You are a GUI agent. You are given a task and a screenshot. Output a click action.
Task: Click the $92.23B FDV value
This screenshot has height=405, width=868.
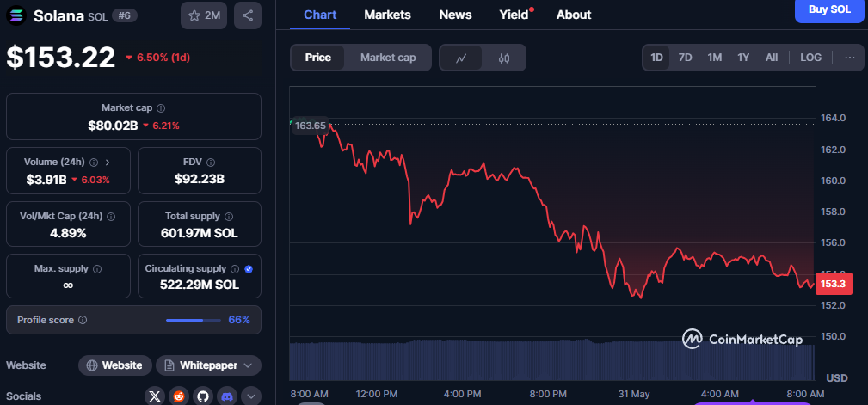(200, 179)
